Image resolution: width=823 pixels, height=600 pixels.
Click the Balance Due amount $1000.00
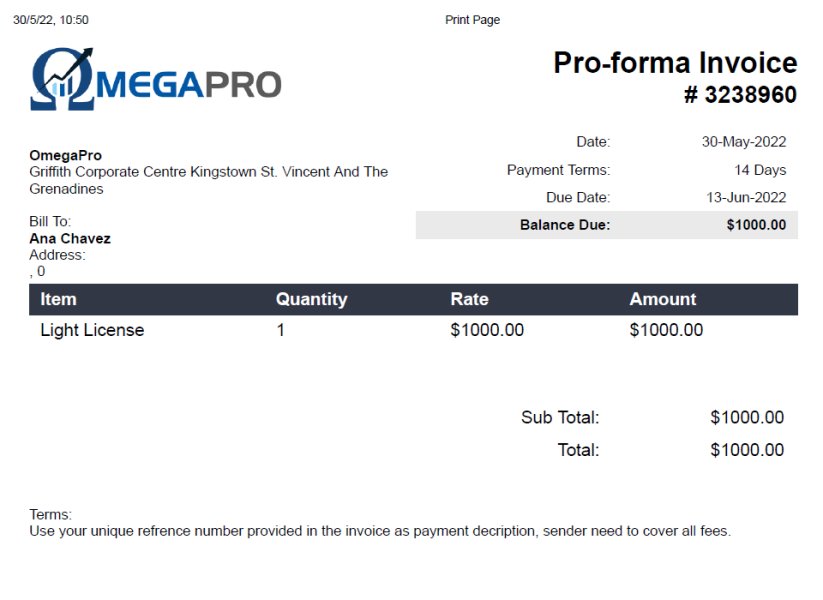[756, 225]
